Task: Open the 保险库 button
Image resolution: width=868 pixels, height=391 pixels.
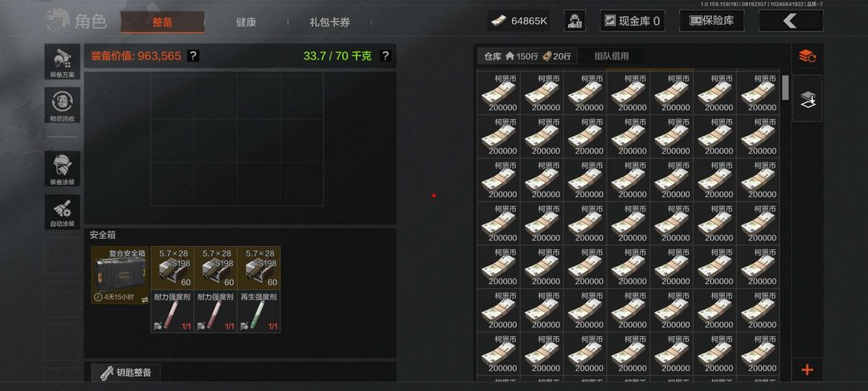Action: coord(711,21)
